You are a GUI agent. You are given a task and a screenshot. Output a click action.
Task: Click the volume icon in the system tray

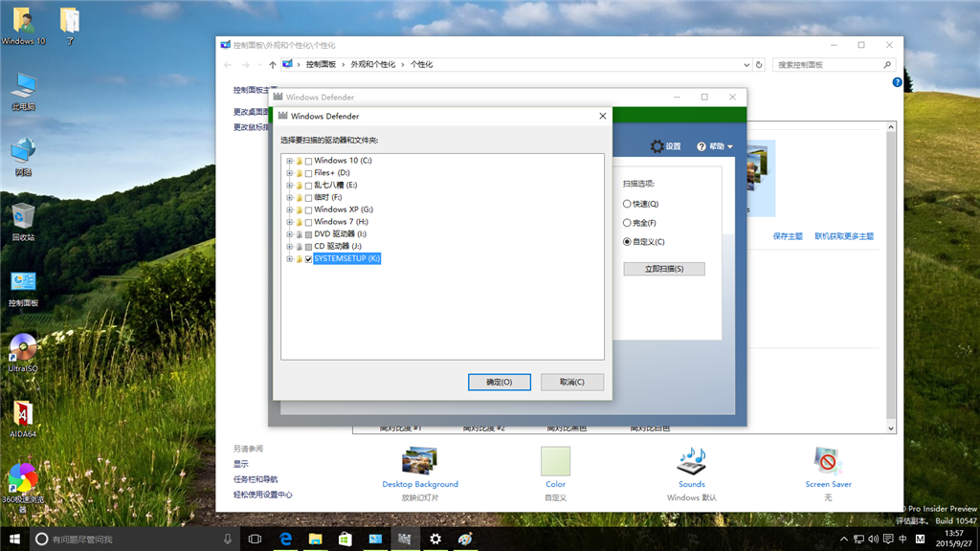tap(873, 539)
